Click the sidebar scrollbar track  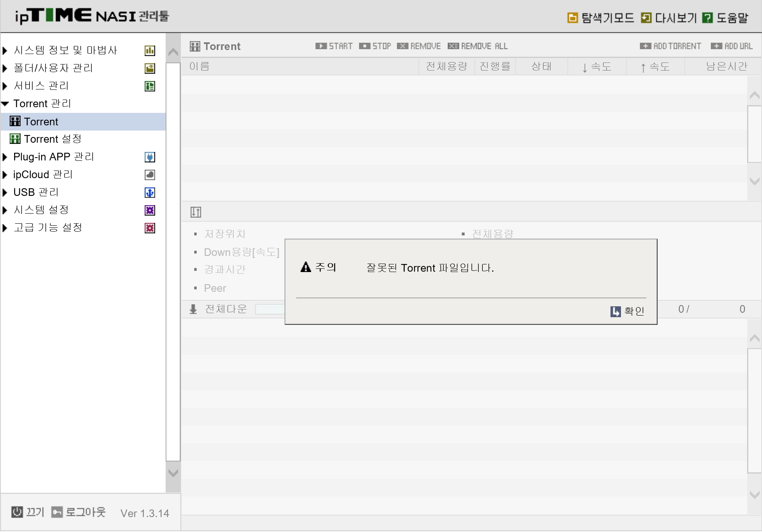tap(173, 262)
